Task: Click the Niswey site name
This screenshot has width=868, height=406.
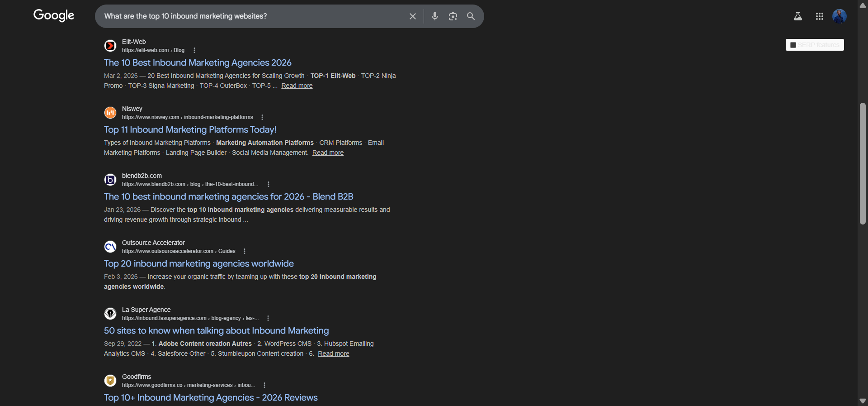Action: pos(132,109)
